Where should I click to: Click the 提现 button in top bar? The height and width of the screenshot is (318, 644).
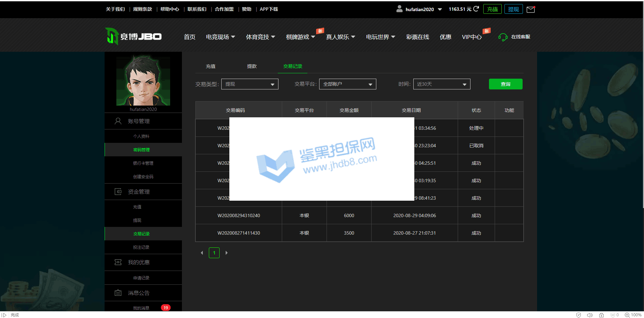tap(513, 9)
